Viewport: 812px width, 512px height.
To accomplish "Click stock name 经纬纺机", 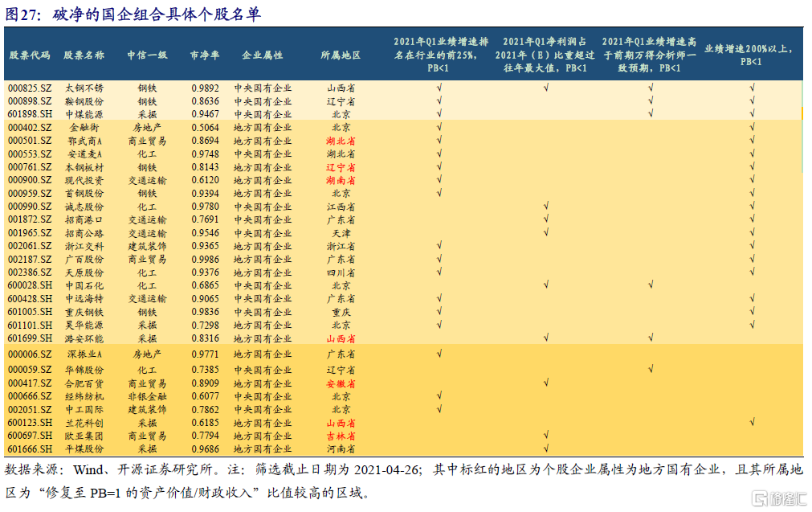I will (84, 396).
